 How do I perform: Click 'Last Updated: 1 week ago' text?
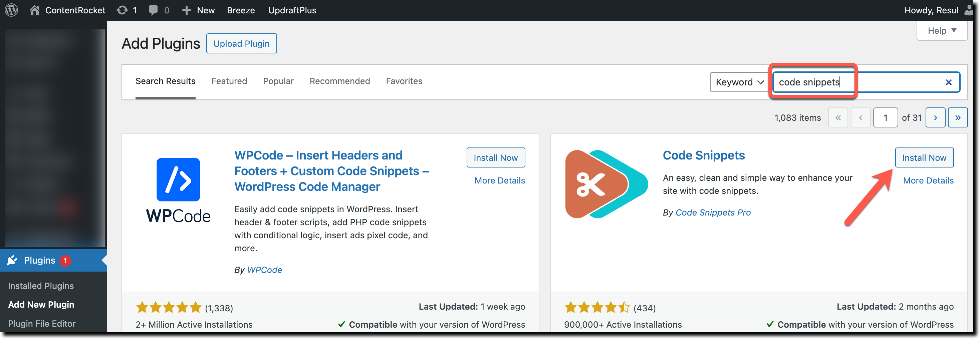pyautogui.click(x=472, y=307)
